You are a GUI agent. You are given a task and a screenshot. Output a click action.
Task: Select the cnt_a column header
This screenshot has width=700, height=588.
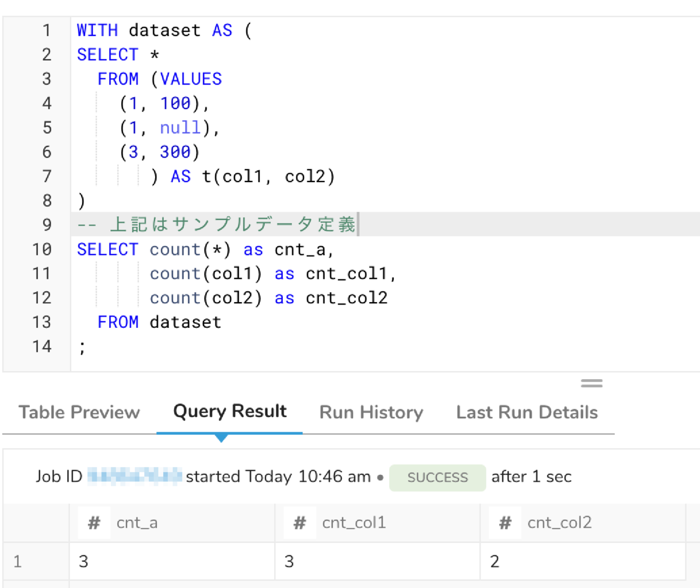point(136,523)
